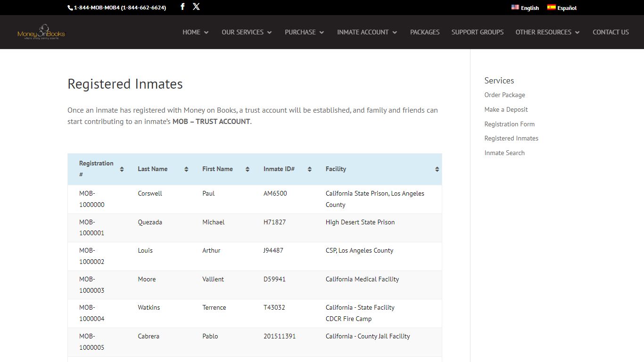Click the US flag icon

(x=515, y=7)
